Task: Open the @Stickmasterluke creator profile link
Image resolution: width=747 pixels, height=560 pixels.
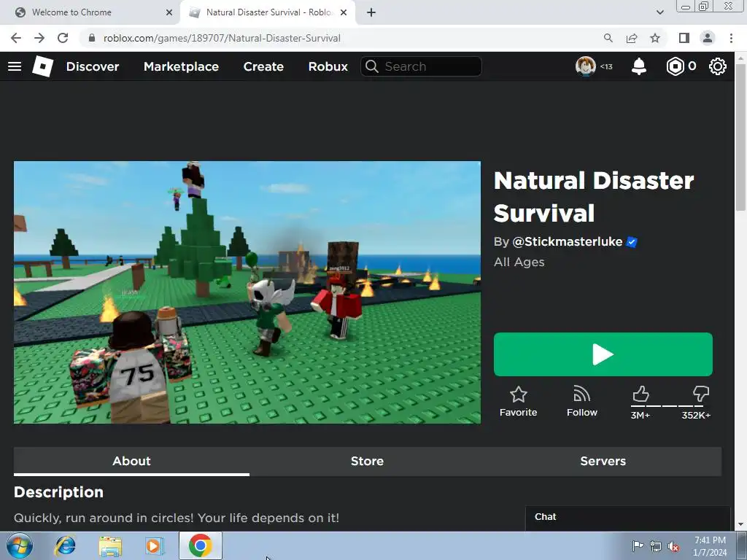Action: [567, 242]
